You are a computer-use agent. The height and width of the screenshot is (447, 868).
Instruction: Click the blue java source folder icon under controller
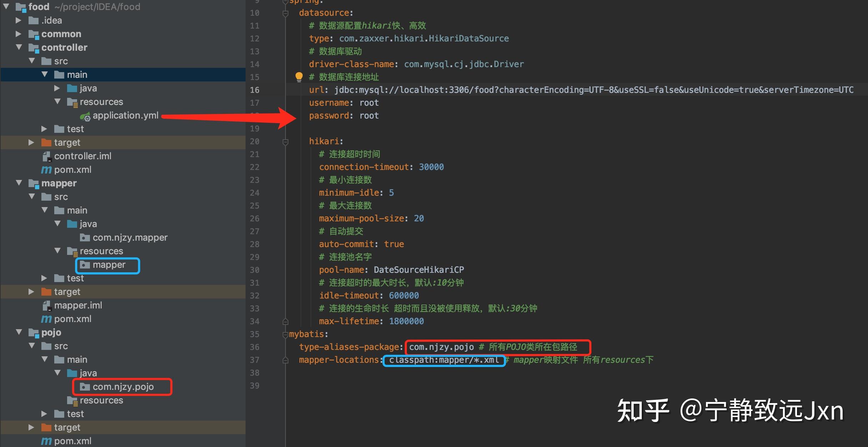72,88
